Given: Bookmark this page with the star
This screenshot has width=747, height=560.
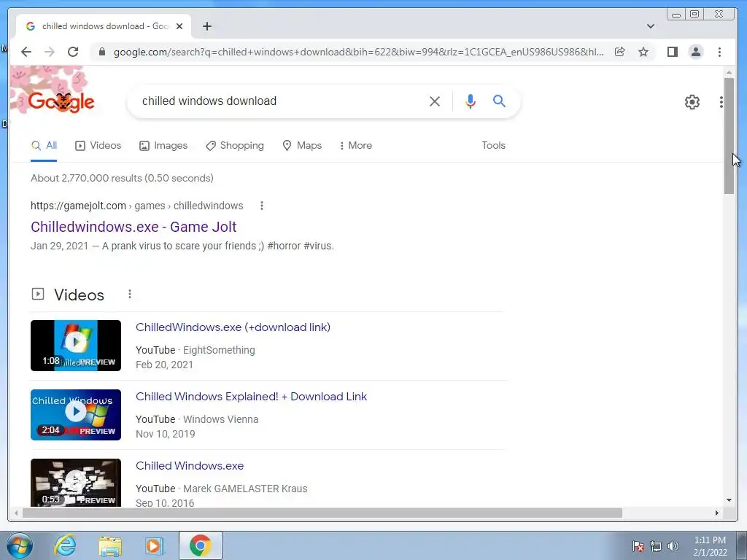Looking at the screenshot, I should coord(643,52).
